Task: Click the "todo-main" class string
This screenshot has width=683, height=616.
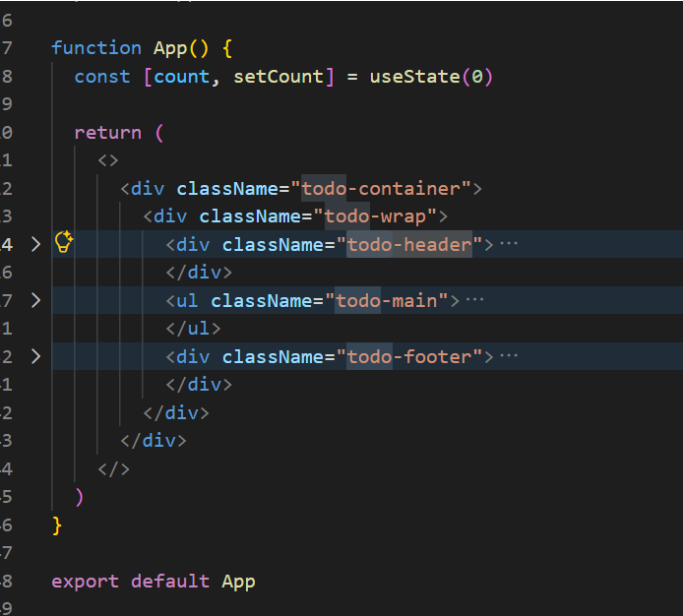Action: 387,300
